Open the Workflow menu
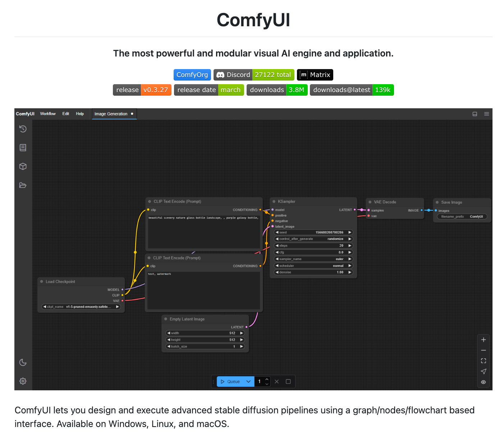 48,114
